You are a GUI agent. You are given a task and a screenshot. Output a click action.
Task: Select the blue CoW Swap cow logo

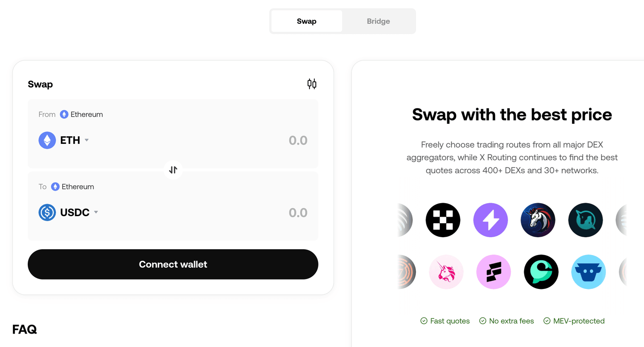[589, 272]
